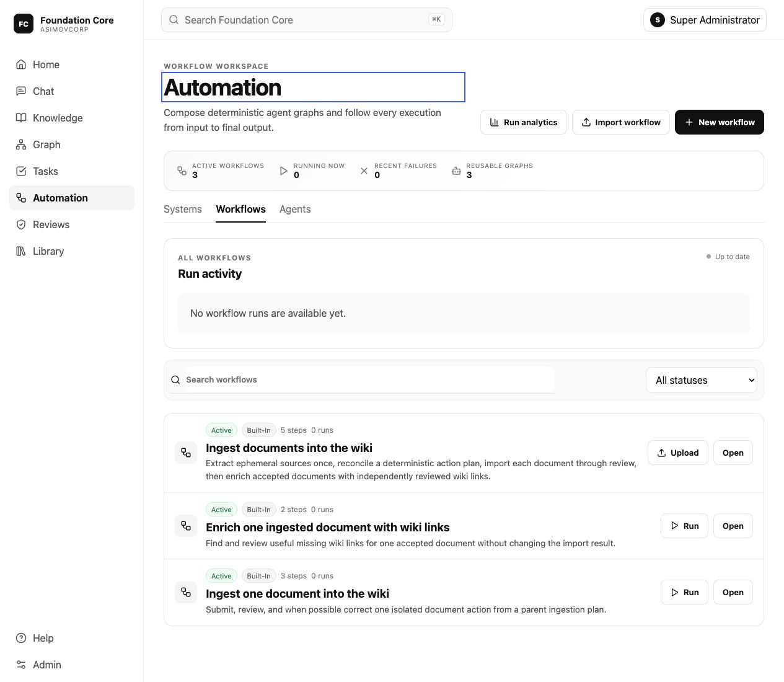Run the Ingest one document into the wiki workflow
The image size is (784, 682).
684,592
